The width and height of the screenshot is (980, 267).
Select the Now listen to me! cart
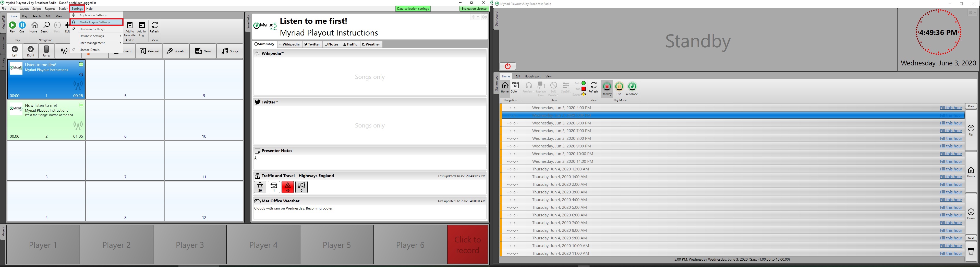coord(46,120)
